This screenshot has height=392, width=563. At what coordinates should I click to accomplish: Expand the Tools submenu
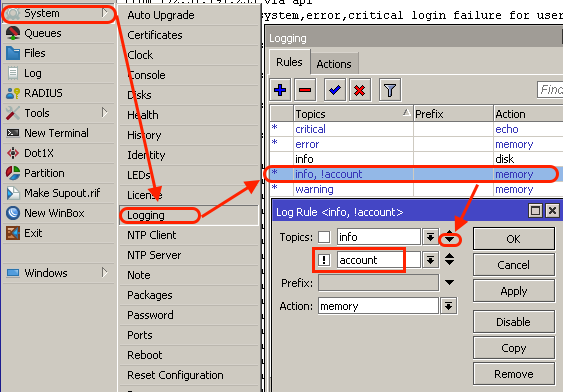click(104, 113)
